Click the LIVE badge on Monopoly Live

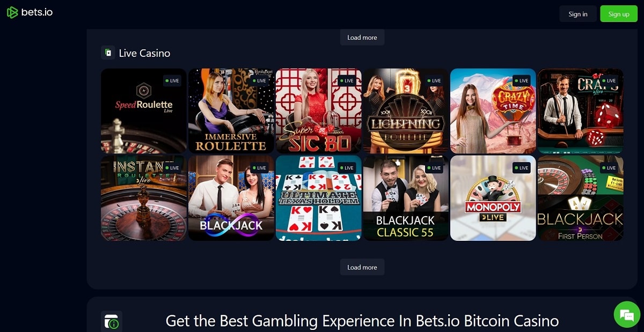coord(522,168)
